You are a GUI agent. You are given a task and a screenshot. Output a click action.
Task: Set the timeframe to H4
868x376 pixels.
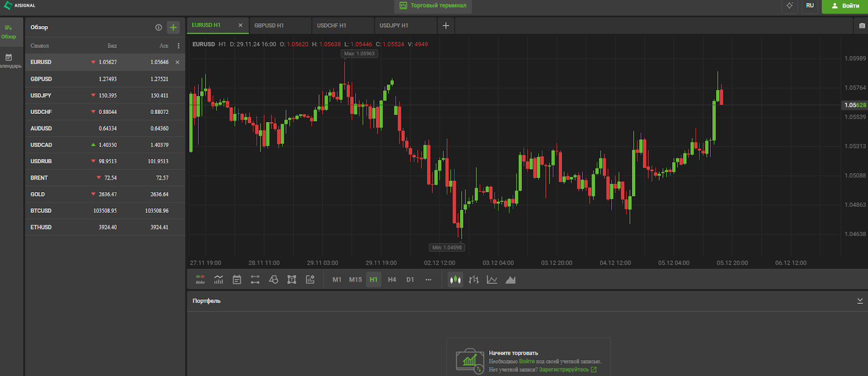(x=392, y=280)
